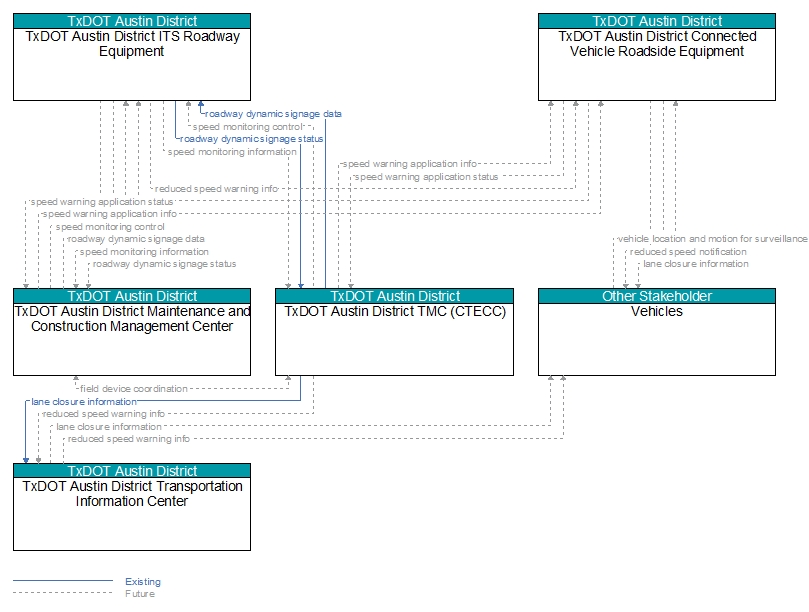The height and width of the screenshot is (612, 809).
Task: Select the TxDOT Austin District ITS Roadway Equipment box
Action: click(x=132, y=57)
